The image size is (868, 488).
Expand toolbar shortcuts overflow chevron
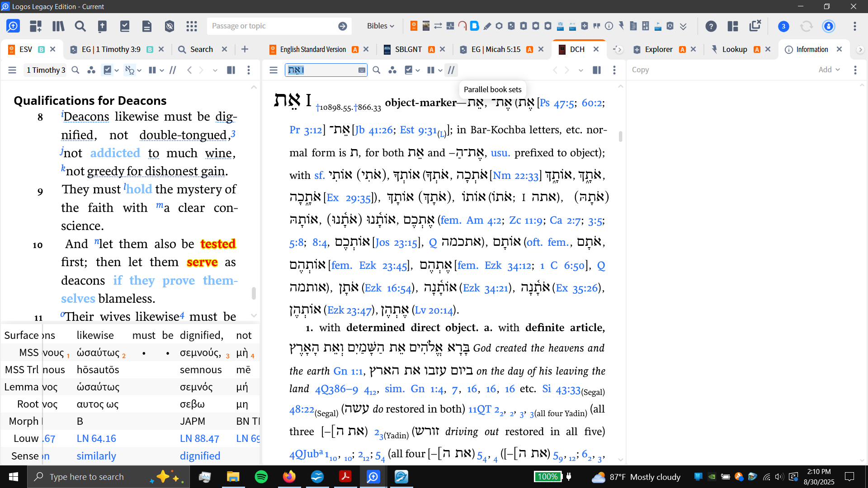pos(683,26)
